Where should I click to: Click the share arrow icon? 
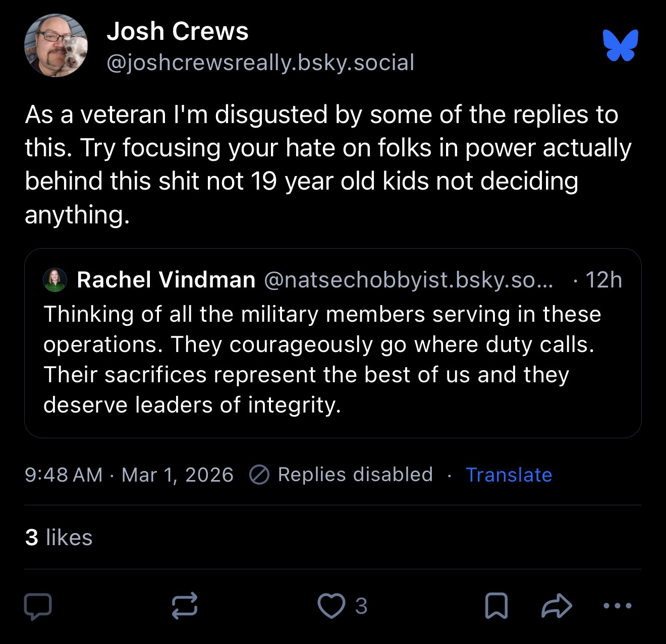[557, 606]
